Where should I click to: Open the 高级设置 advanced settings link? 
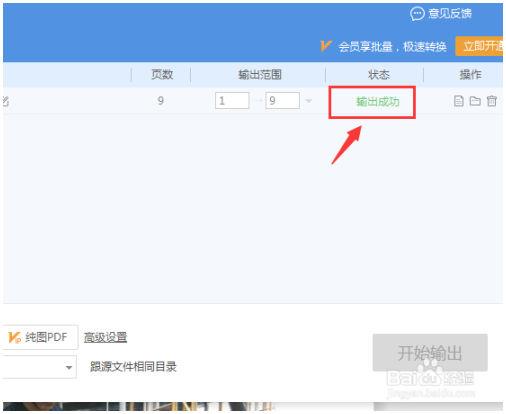(x=105, y=337)
